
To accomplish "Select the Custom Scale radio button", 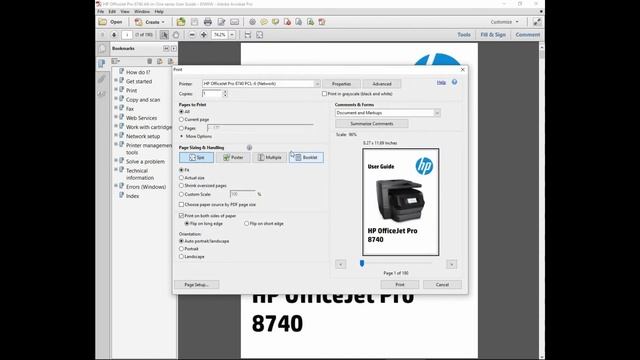I will click(x=182, y=194).
